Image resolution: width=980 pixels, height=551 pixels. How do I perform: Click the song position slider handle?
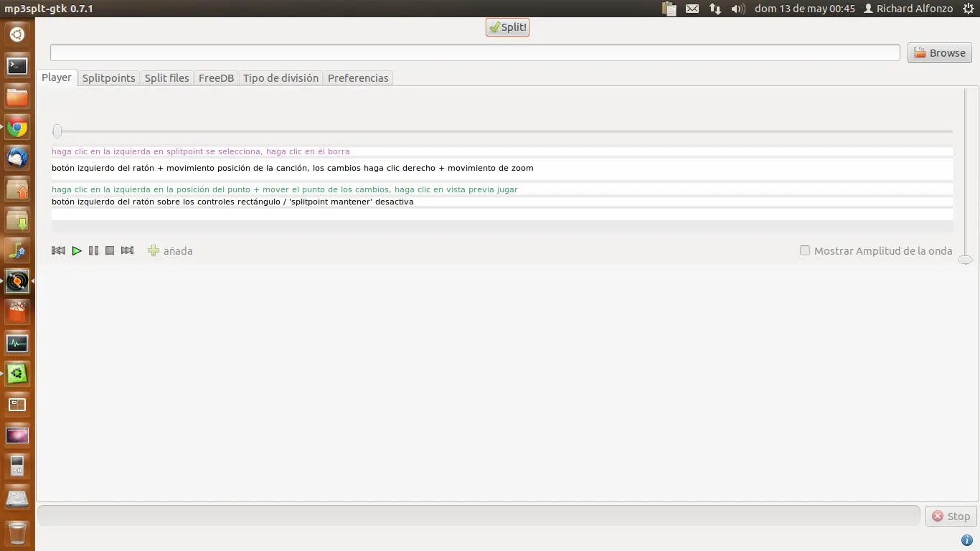pyautogui.click(x=57, y=131)
